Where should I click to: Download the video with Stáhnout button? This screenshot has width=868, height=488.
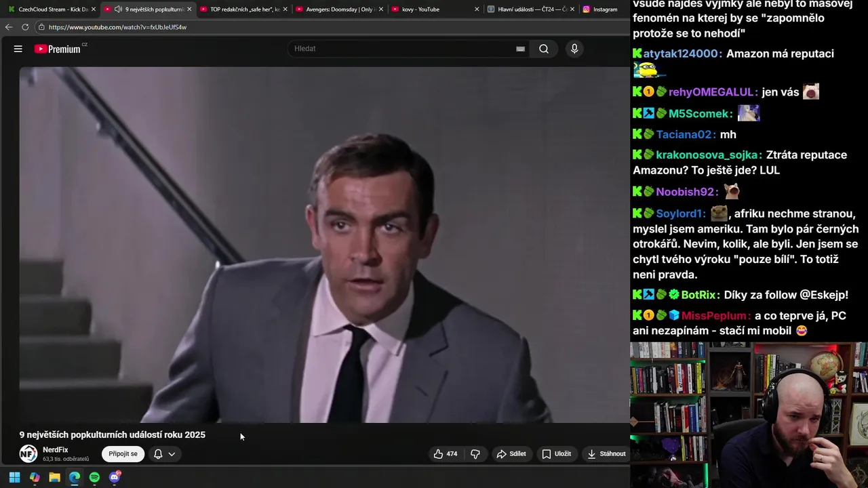click(x=606, y=454)
